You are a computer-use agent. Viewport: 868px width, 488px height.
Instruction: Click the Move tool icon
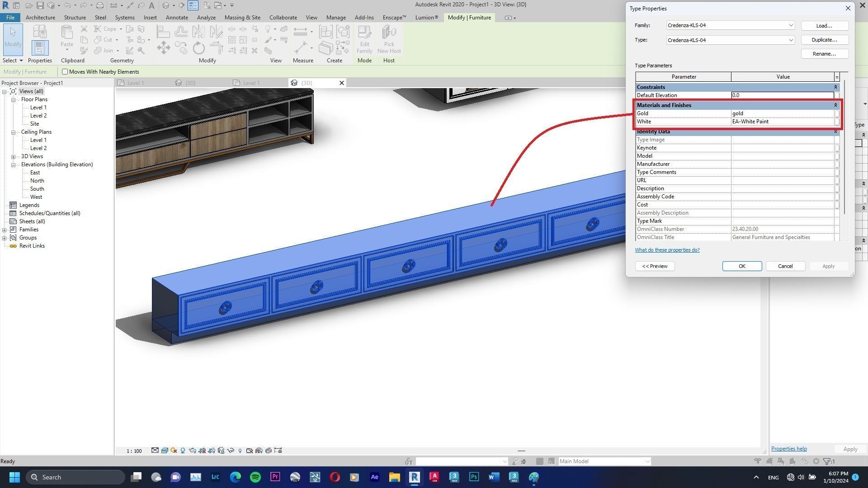click(x=163, y=48)
